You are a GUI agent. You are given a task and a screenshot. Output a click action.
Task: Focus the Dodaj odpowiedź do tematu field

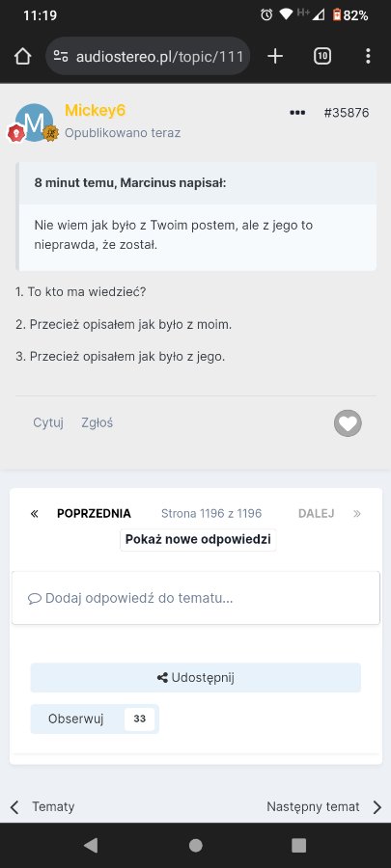(196, 598)
